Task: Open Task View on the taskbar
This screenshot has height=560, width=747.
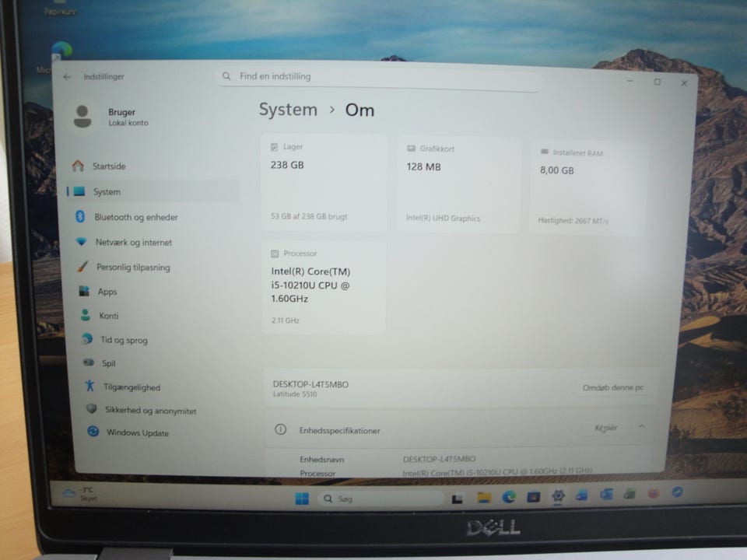Action: (458, 499)
